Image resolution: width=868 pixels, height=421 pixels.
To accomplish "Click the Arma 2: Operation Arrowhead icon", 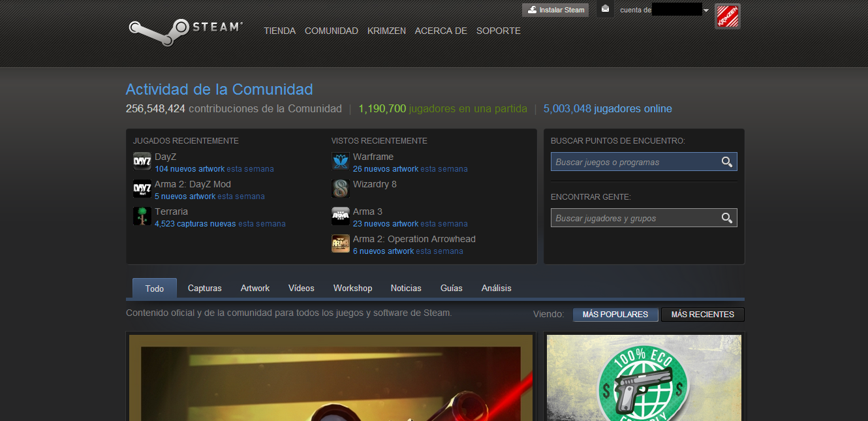I will click(341, 243).
